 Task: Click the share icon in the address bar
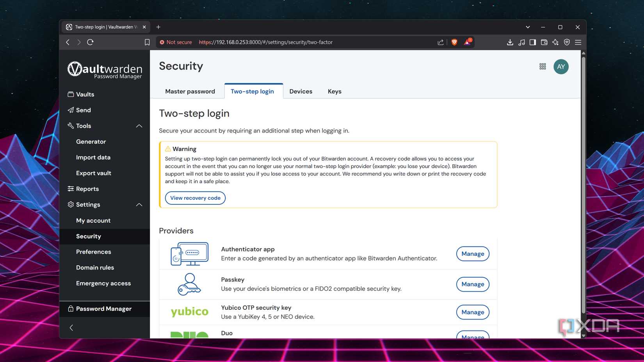point(441,42)
